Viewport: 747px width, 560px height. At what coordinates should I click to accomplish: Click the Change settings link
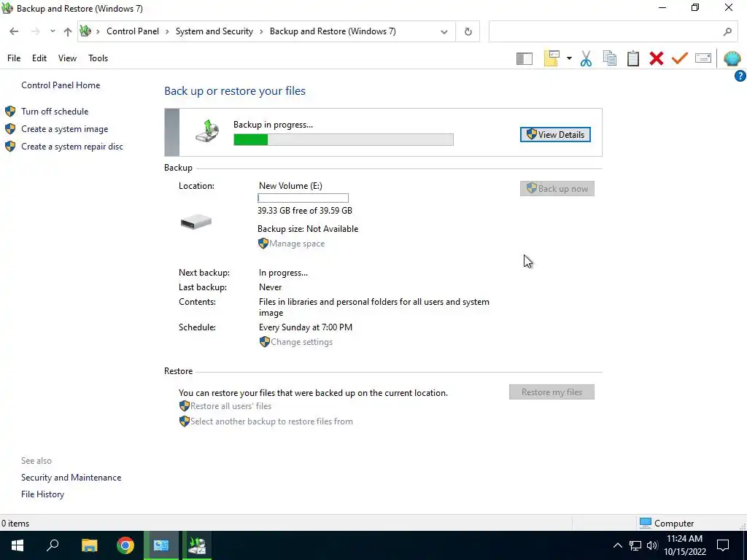coord(301,342)
